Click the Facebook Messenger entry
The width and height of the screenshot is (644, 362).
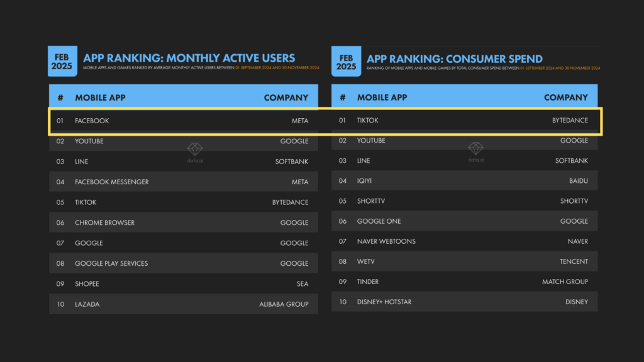click(113, 182)
